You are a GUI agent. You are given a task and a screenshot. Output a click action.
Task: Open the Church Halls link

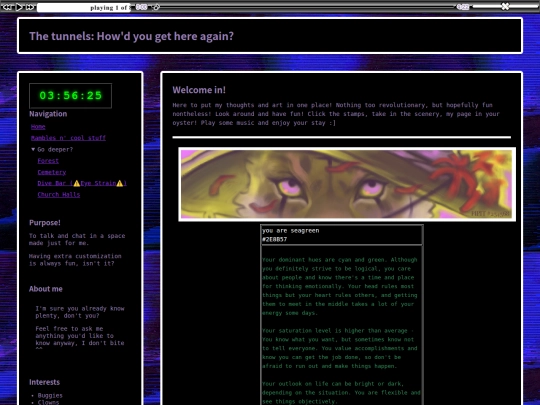[x=59, y=195]
